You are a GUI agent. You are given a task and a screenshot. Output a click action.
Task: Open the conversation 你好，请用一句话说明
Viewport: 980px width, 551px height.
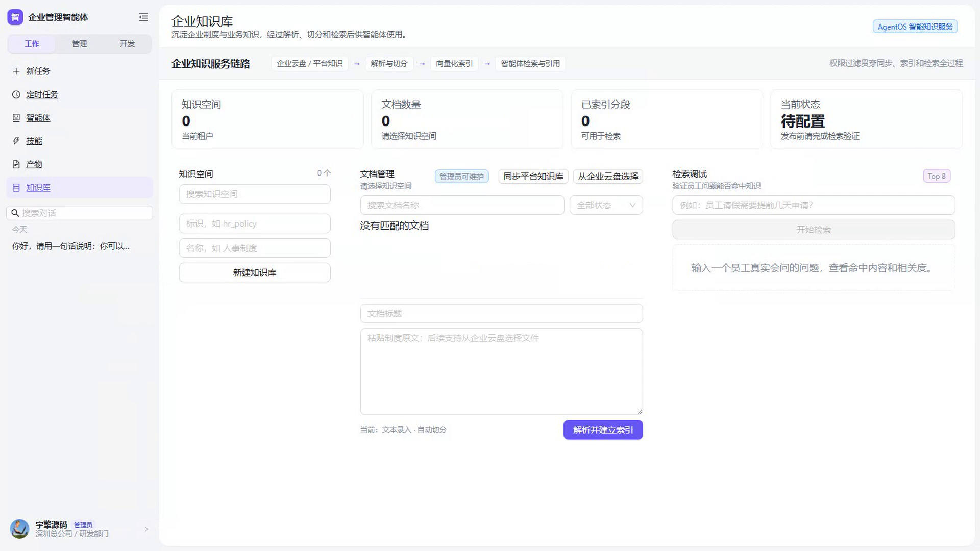click(x=71, y=246)
